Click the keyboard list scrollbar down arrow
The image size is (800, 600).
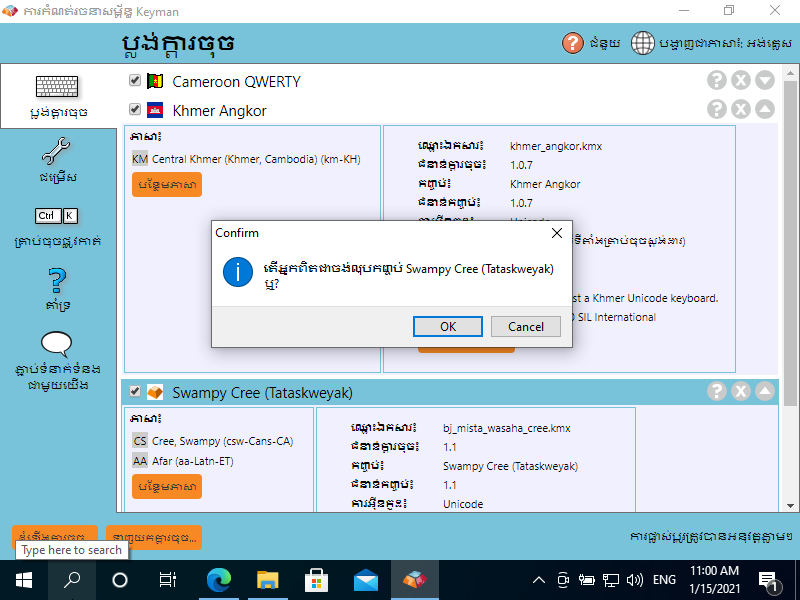[x=790, y=506]
